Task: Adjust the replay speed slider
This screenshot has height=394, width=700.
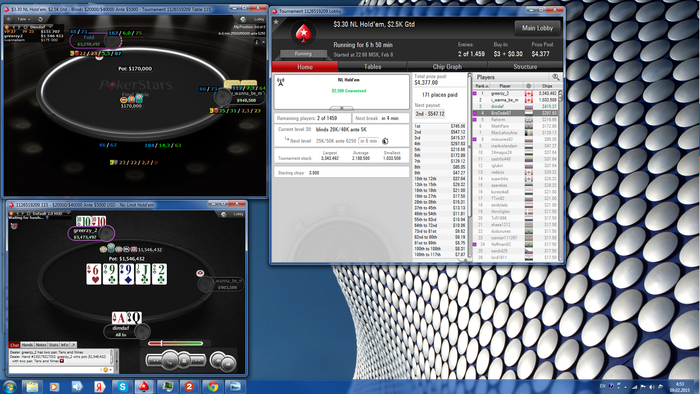Action: [x=176, y=343]
